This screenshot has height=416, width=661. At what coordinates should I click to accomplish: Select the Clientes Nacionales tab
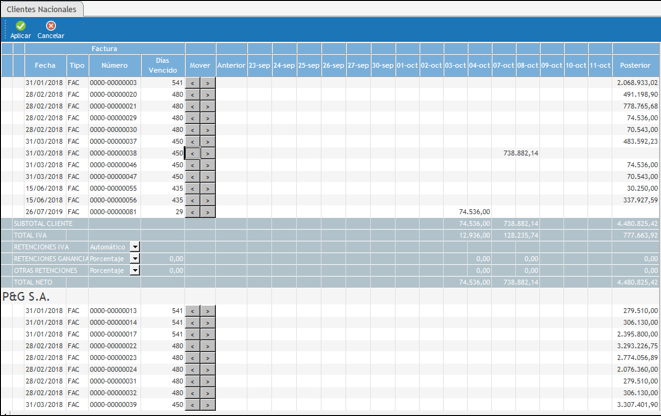point(42,8)
